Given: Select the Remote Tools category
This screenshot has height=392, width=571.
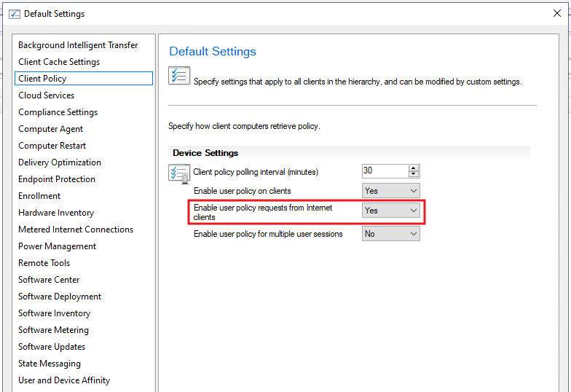Looking at the screenshot, I should 44,263.
